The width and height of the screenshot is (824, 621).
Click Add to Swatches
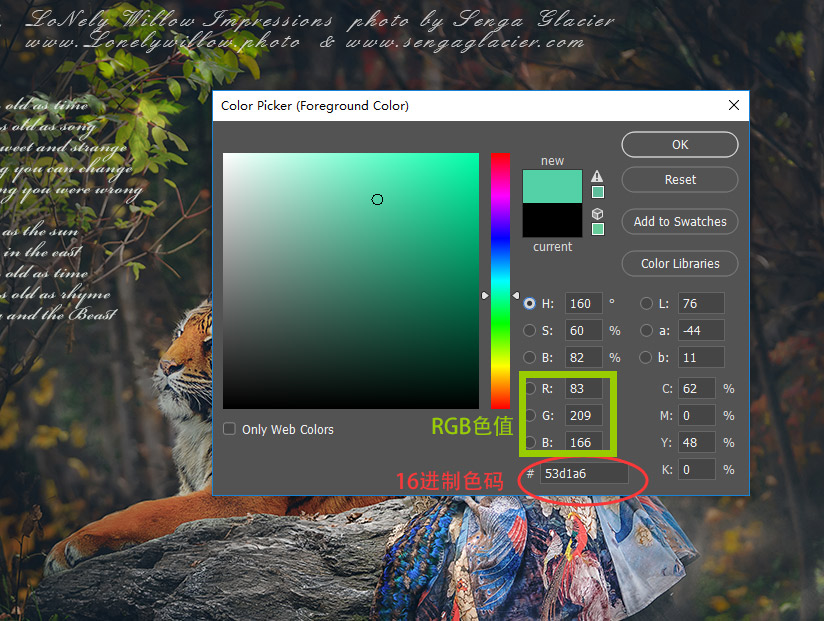coord(680,222)
